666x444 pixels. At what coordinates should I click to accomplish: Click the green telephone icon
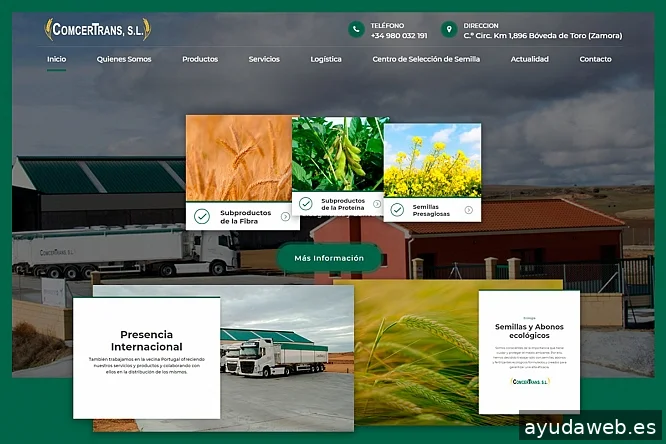pyautogui.click(x=356, y=30)
